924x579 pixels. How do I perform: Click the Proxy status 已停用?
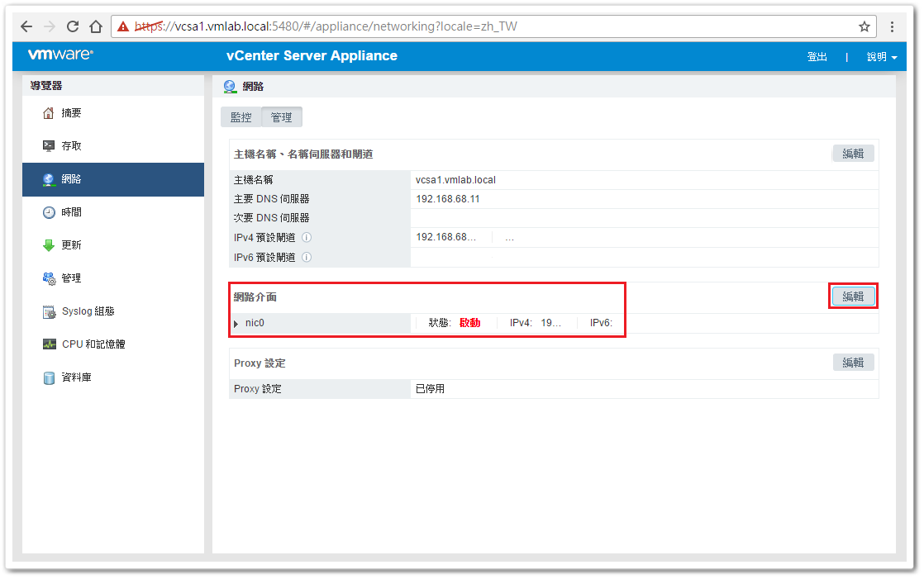coord(430,389)
